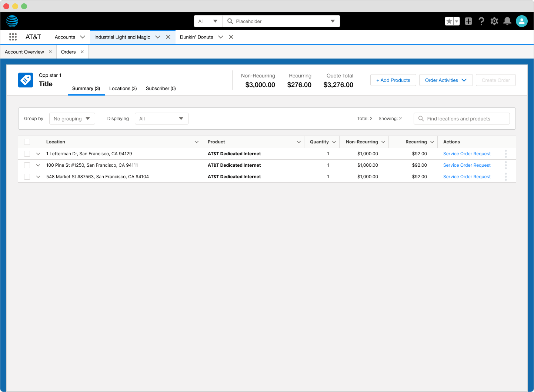Click the 1 Letterman Dr address
This screenshot has height=392, width=534.
pyautogui.click(x=89, y=154)
